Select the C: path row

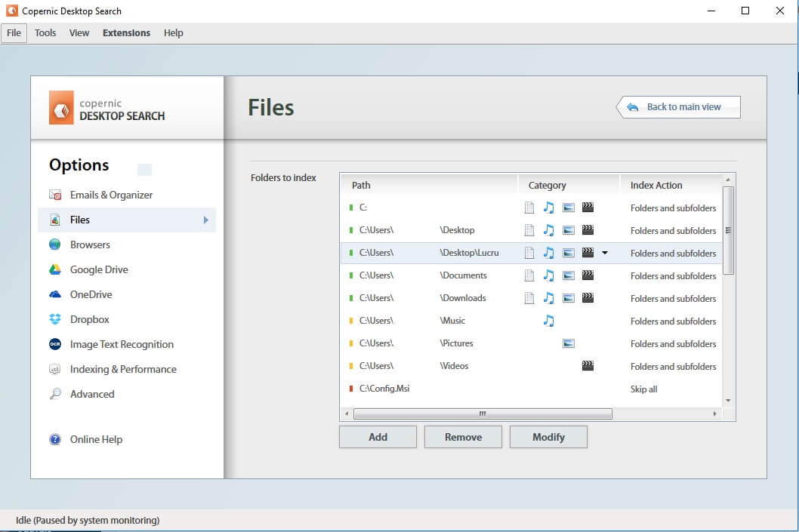pyautogui.click(x=531, y=208)
